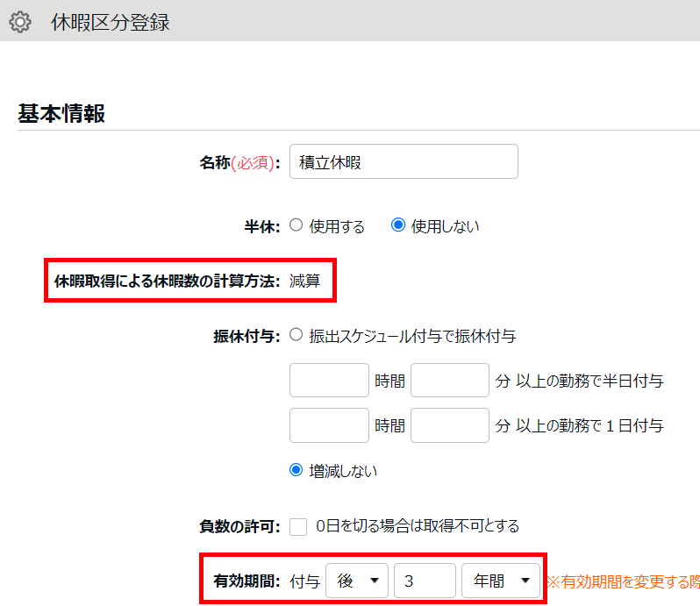
Task: Choose 振出スケジュール付与で振休付与 radio option
Action: [x=296, y=334]
